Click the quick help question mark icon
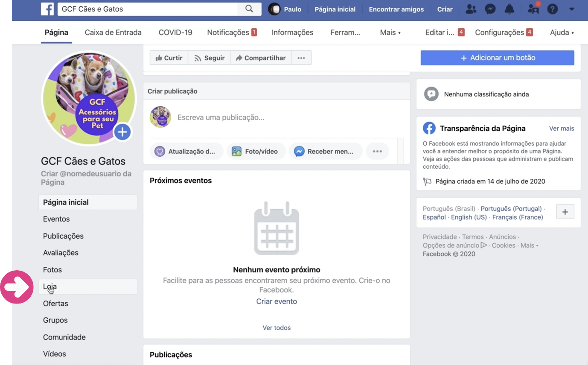 pyautogui.click(x=553, y=9)
